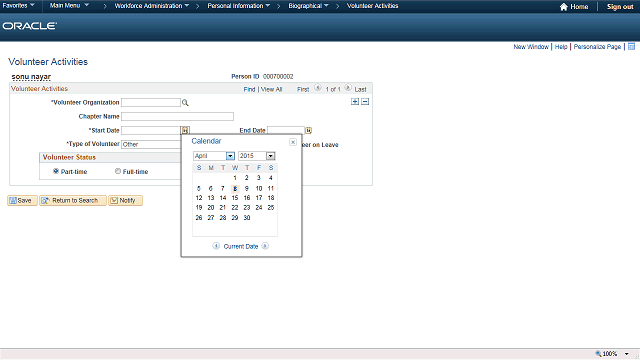Click the Home icon in header

564,7
